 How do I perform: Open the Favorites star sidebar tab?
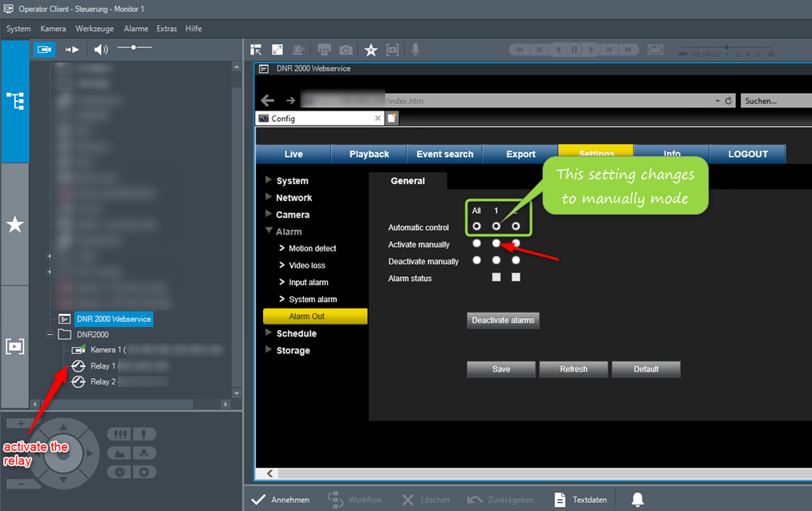pos(15,224)
